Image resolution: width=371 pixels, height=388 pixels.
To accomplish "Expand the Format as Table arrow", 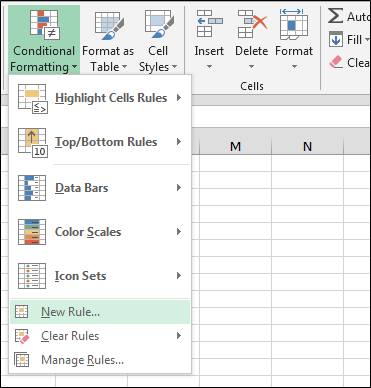I will (124, 67).
